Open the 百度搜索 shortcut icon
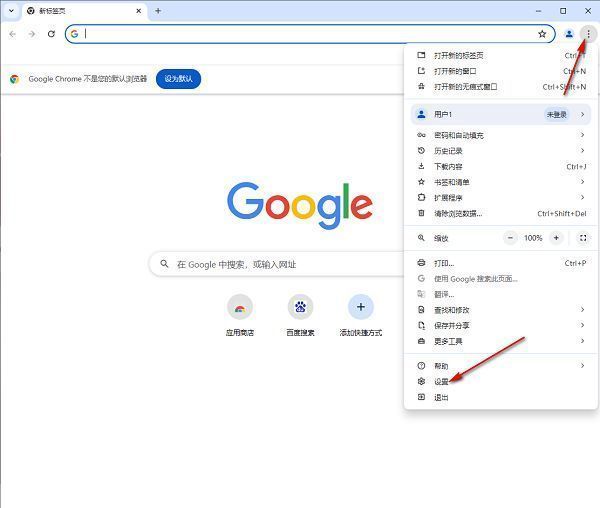Screen dimensions: 600x508 point(300,307)
